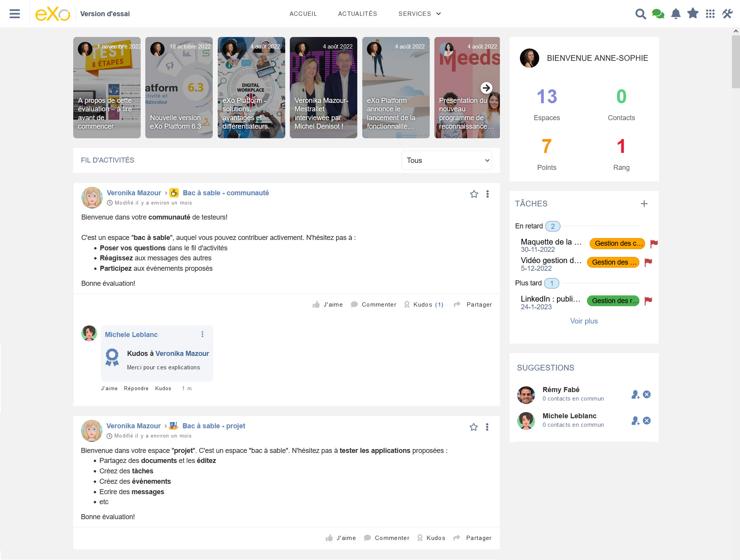Go to ACTUALITÉS tab
This screenshot has height=560, width=740.
pyautogui.click(x=358, y=14)
